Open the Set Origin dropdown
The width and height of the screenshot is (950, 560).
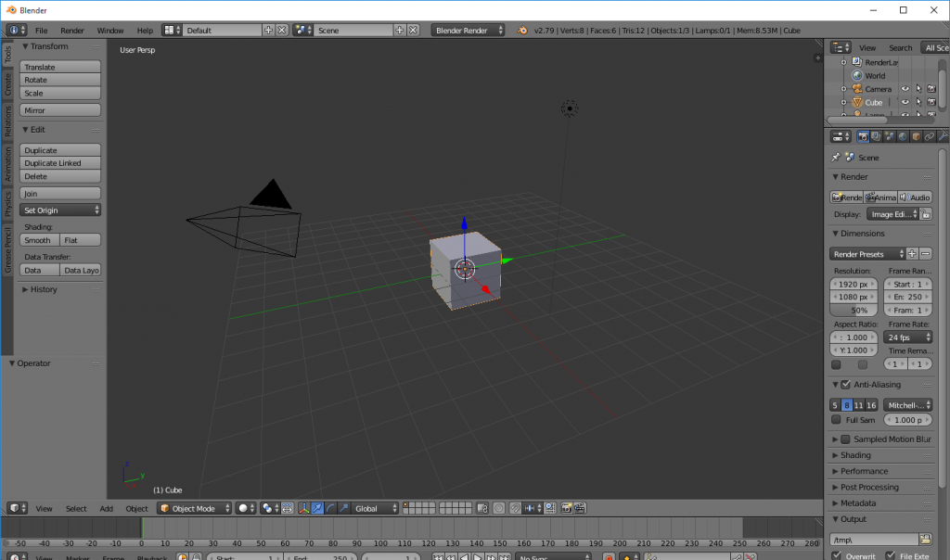pyautogui.click(x=60, y=210)
